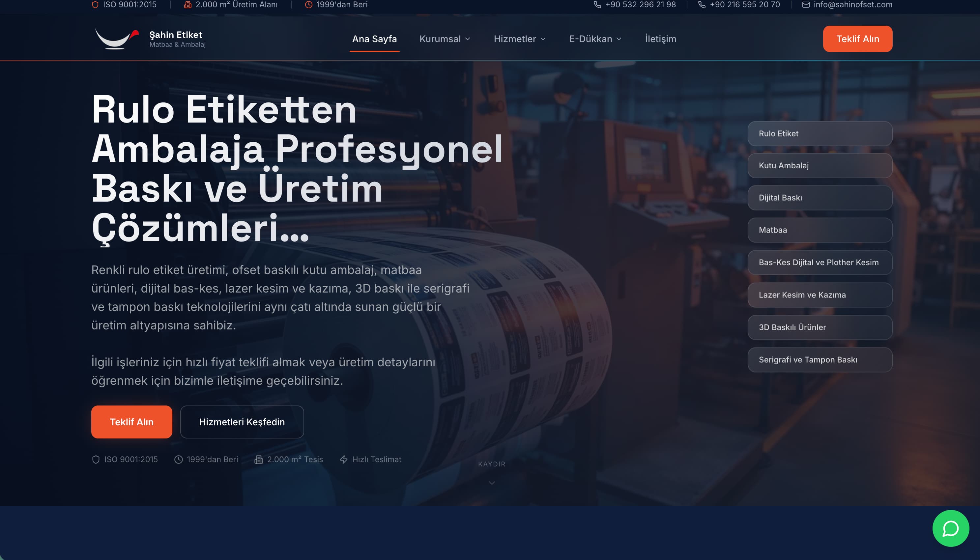Expand the Hizmetler dropdown menu
This screenshot has width=980, height=560.
click(x=519, y=39)
